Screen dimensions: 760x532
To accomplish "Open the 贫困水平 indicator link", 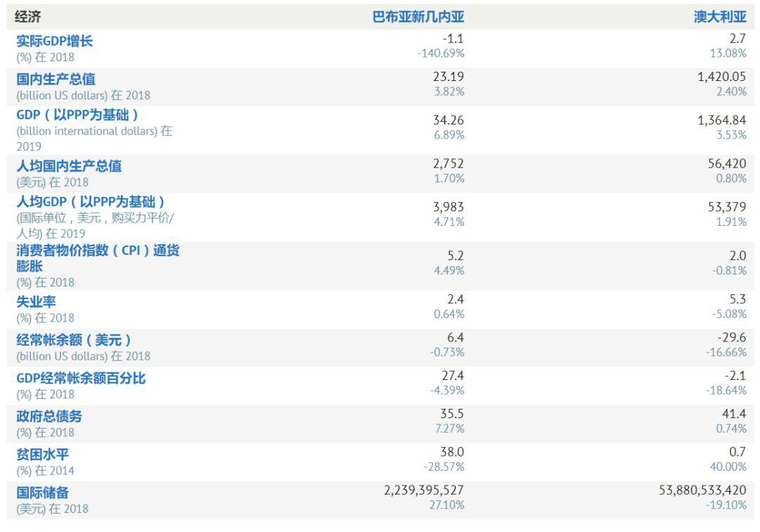I will pos(43,454).
